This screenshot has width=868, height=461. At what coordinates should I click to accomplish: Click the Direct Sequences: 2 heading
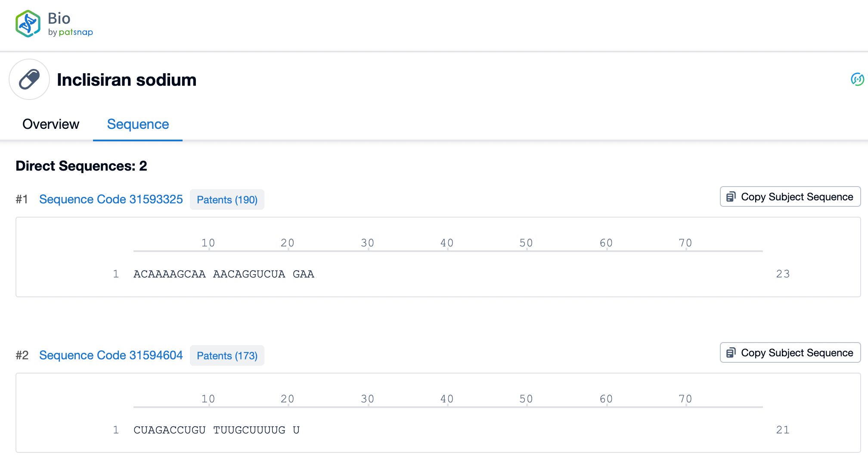pos(81,166)
